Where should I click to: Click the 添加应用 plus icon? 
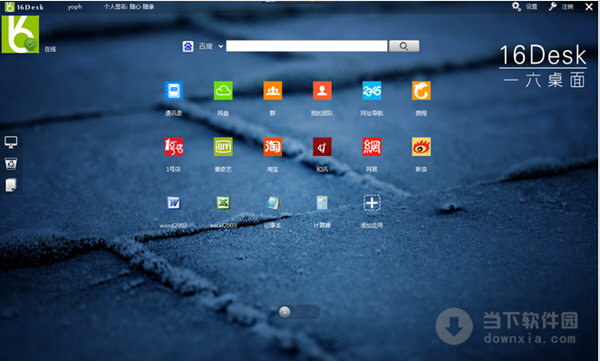(x=372, y=203)
